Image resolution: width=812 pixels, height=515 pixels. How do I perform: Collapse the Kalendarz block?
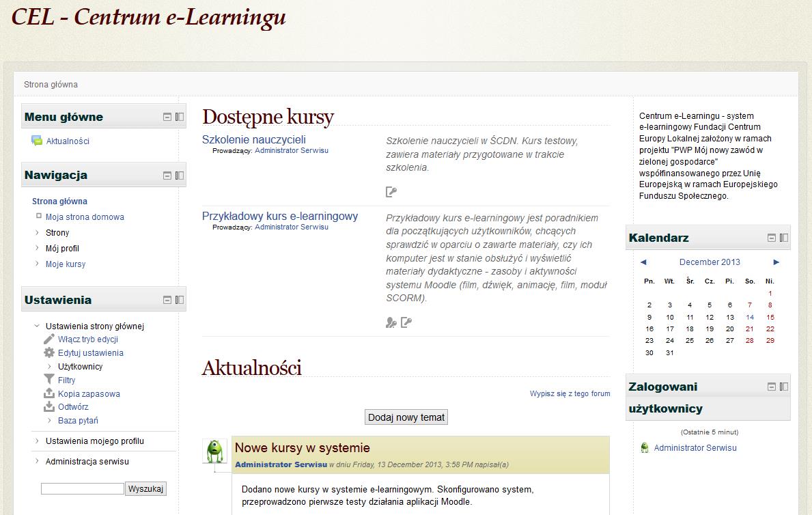point(772,238)
